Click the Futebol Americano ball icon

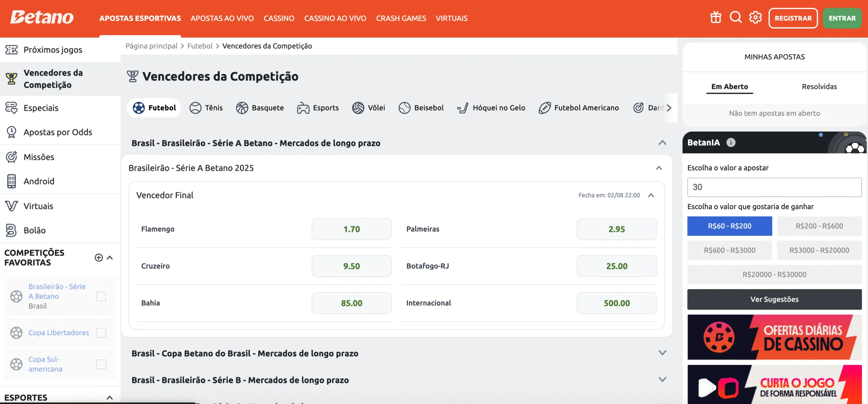pyautogui.click(x=545, y=108)
